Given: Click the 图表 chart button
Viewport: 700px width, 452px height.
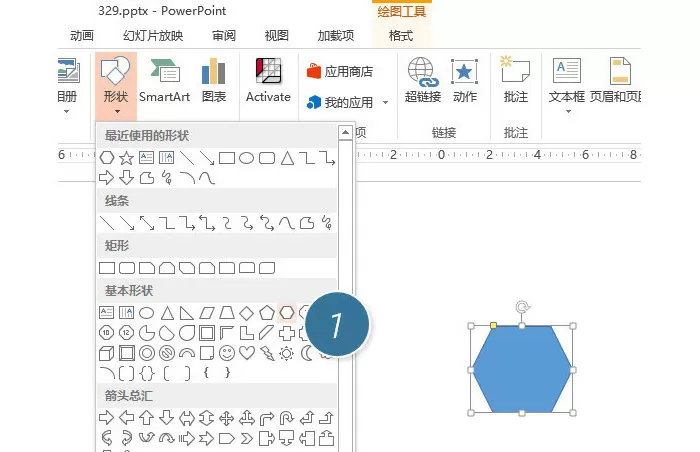Looking at the screenshot, I should click(x=214, y=80).
